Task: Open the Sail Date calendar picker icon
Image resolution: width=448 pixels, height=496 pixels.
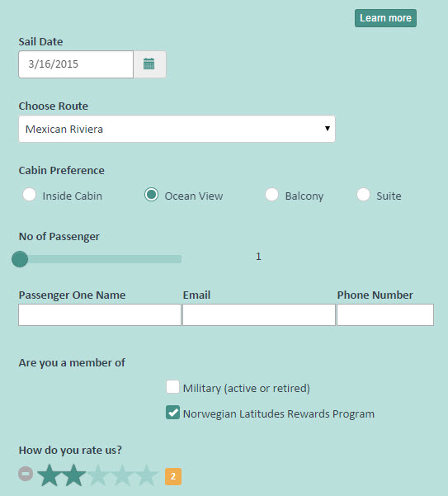Action: [149, 64]
